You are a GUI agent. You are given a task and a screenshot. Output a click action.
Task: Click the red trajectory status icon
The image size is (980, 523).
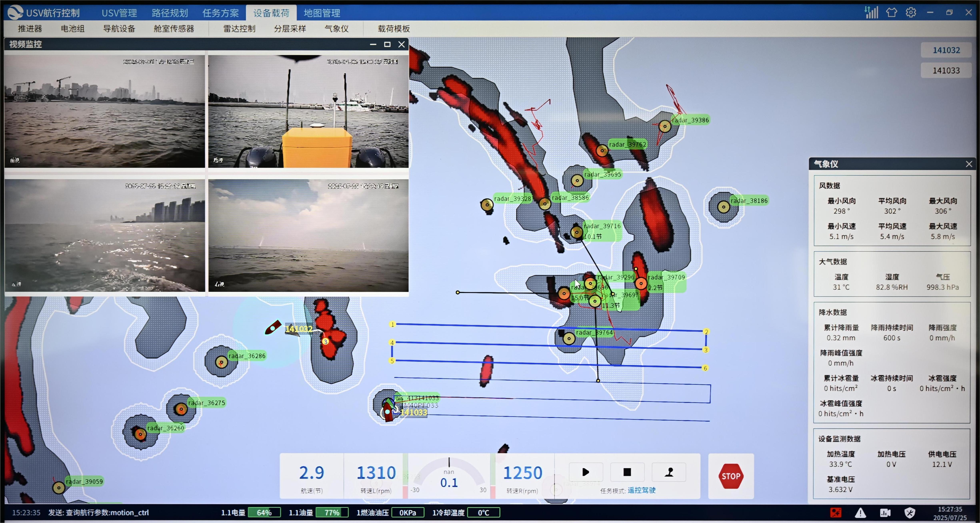coord(835,513)
